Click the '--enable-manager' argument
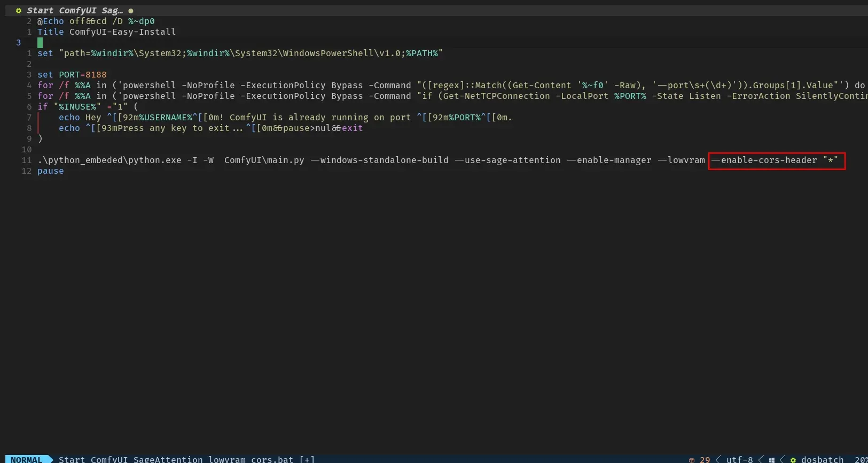 [x=609, y=160]
